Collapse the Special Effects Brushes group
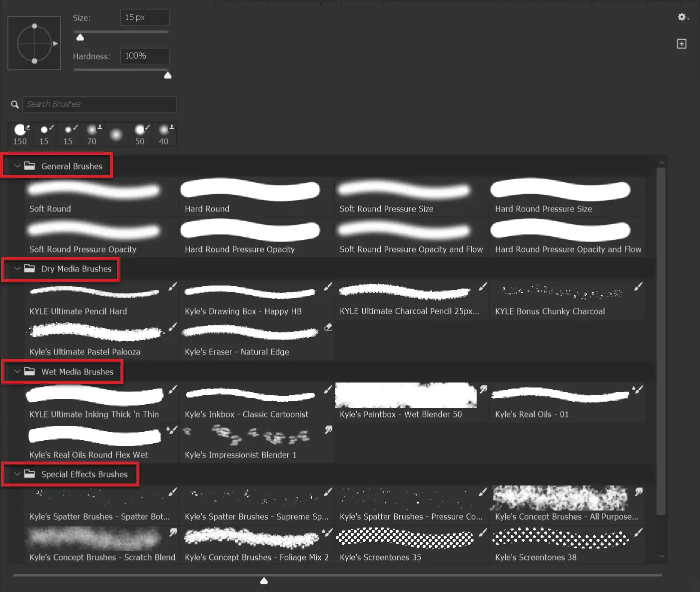The width and height of the screenshot is (700, 592). pos(17,474)
